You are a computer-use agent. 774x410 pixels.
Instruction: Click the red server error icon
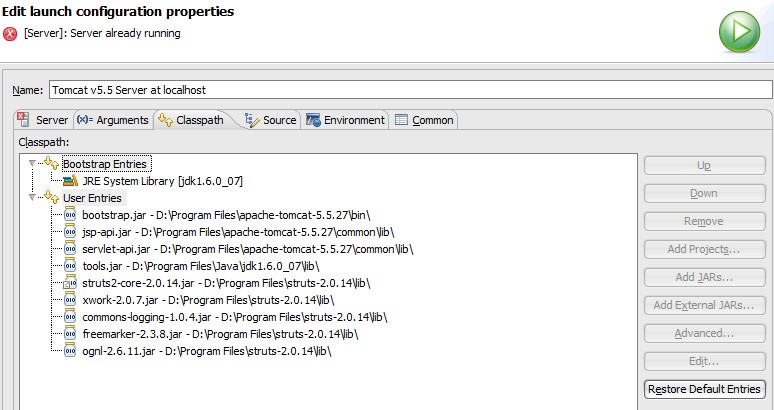[x=10, y=34]
